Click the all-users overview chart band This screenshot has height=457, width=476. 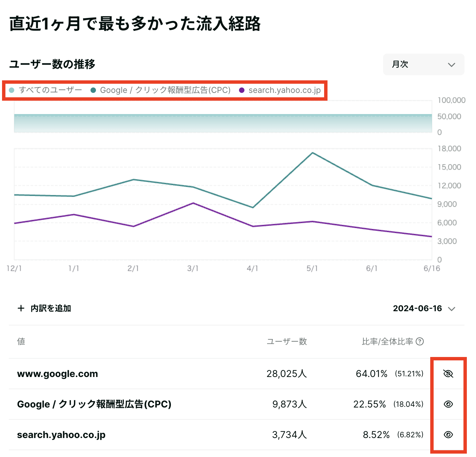coord(223,123)
